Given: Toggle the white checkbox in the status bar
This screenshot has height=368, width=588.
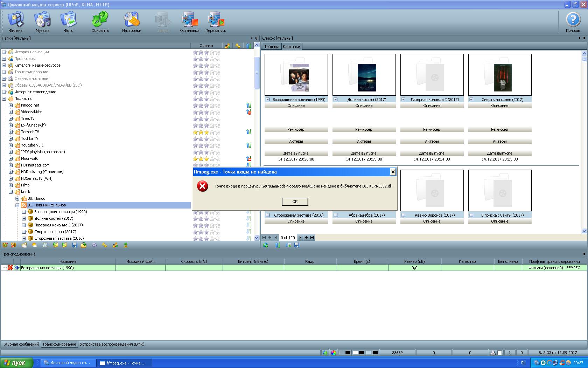Looking at the screenshot, I should pos(500,353).
